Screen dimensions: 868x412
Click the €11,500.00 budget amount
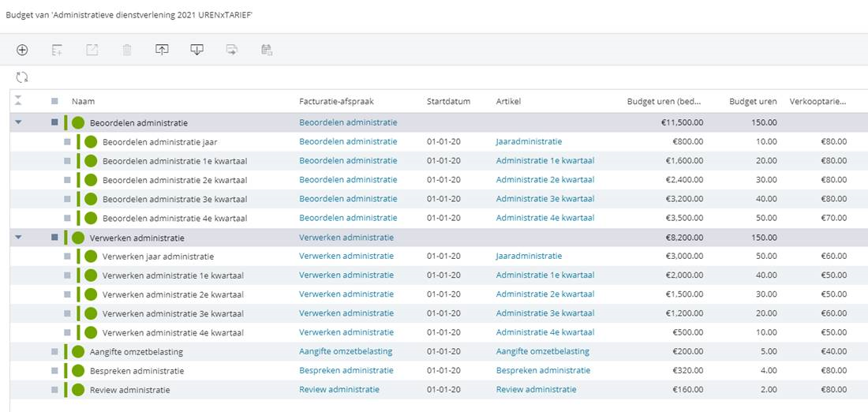coord(682,122)
